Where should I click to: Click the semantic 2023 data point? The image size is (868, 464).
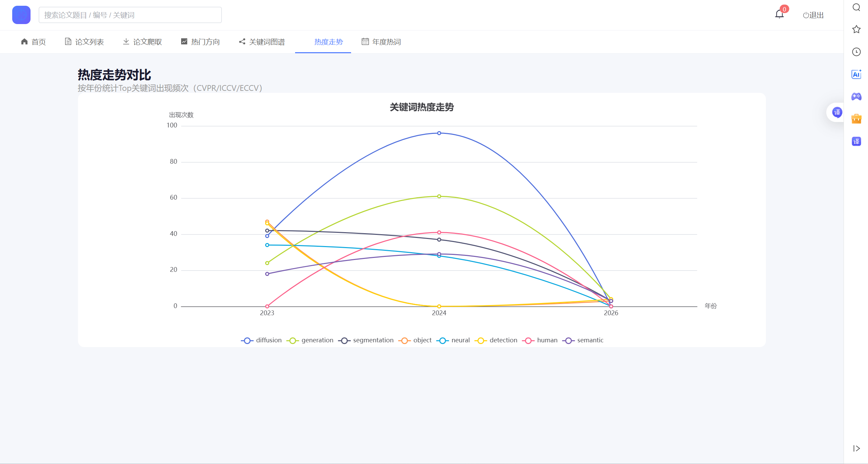267,274
